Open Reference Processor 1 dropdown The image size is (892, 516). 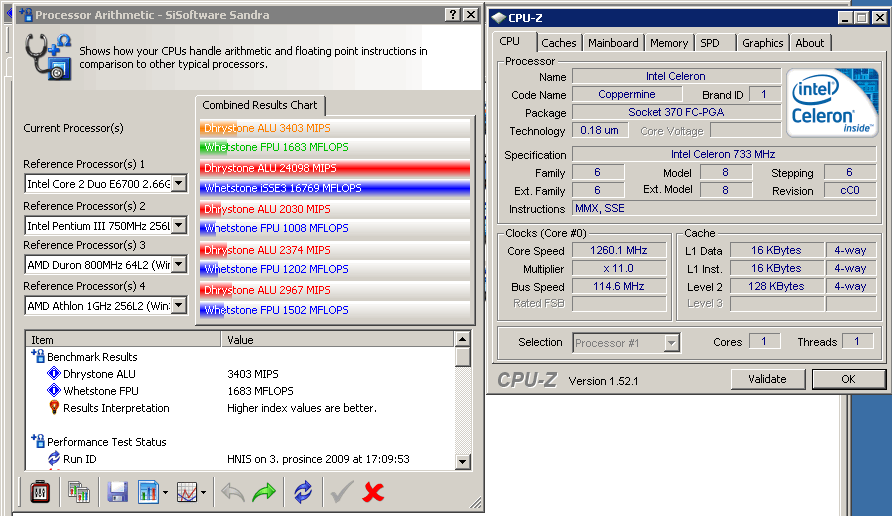click(179, 183)
